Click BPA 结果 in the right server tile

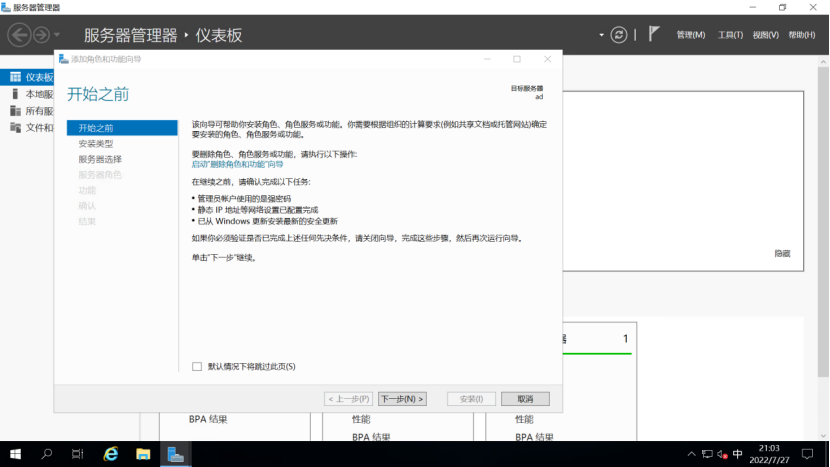pos(534,437)
